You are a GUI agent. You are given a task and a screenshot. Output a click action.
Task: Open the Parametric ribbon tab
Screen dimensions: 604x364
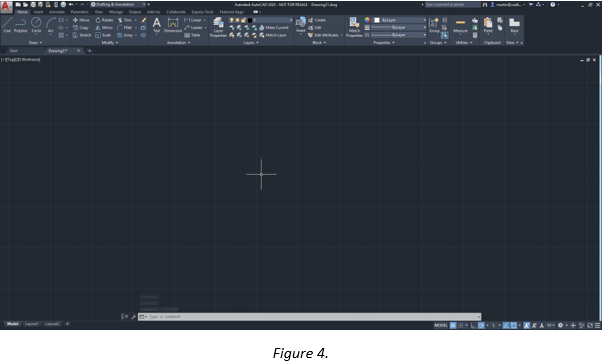(x=79, y=12)
